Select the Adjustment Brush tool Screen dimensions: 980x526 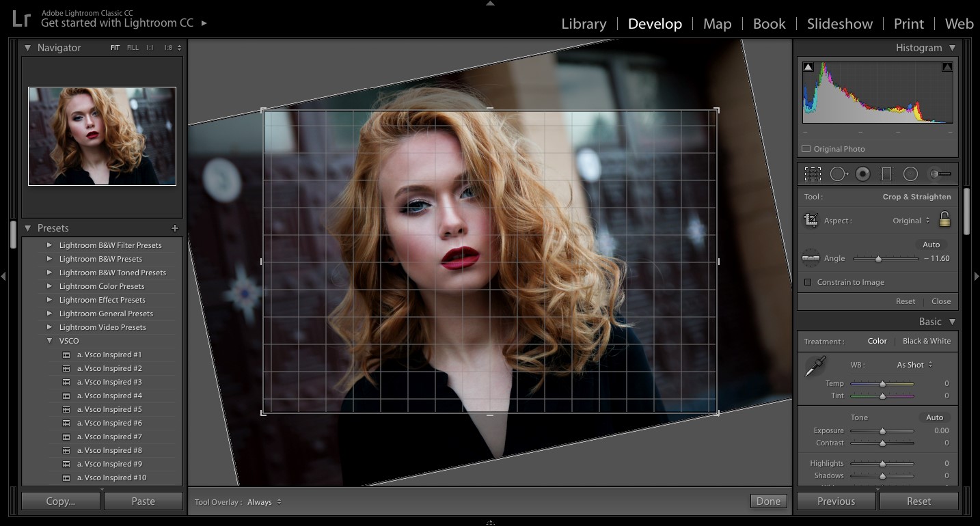click(x=940, y=174)
